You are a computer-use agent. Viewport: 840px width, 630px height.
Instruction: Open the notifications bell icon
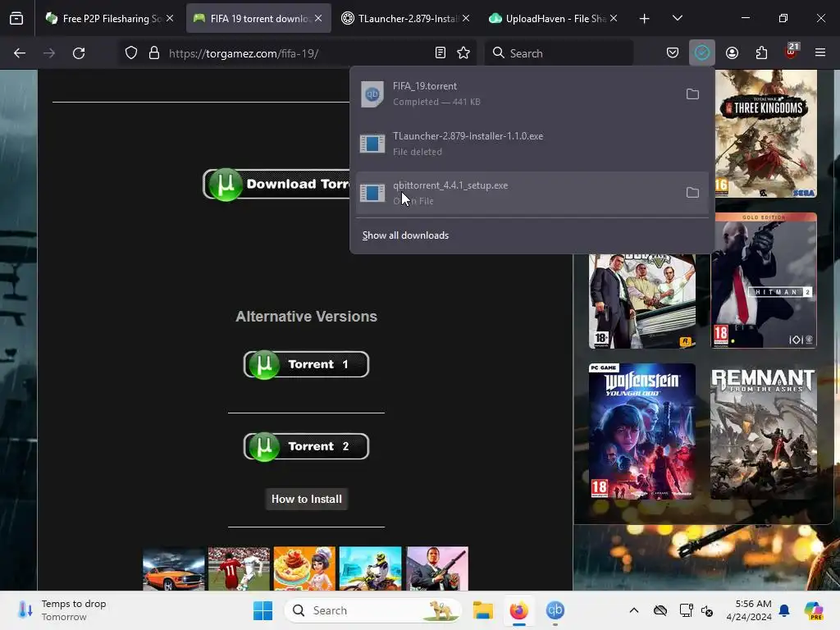coord(784,610)
